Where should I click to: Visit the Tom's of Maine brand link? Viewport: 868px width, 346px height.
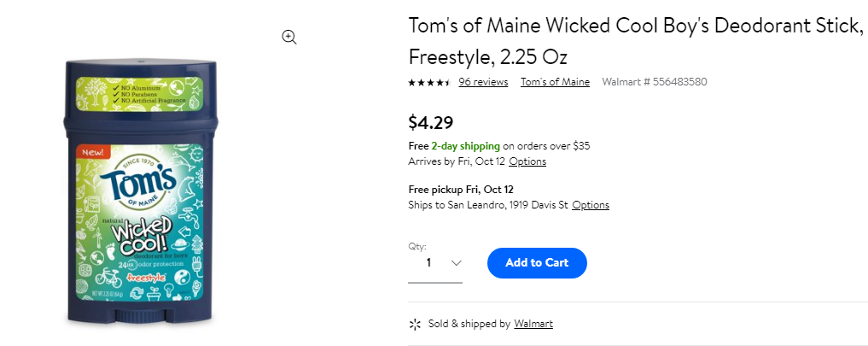(556, 82)
